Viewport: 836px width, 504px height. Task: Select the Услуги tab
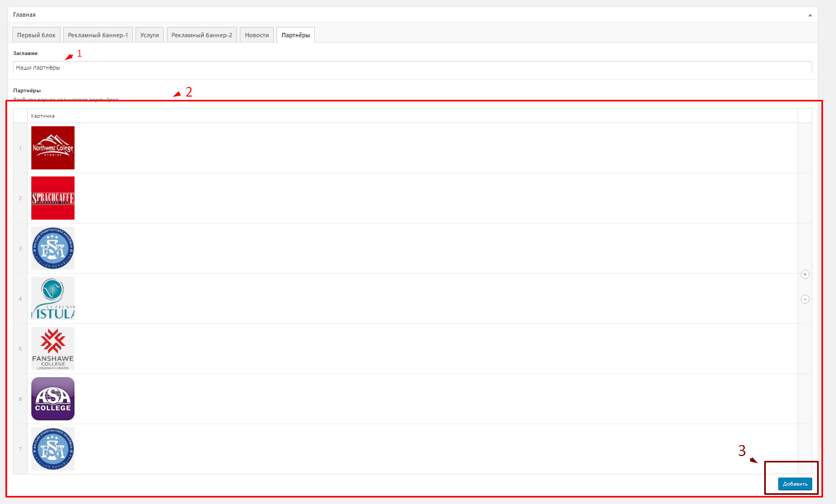pyautogui.click(x=150, y=35)
